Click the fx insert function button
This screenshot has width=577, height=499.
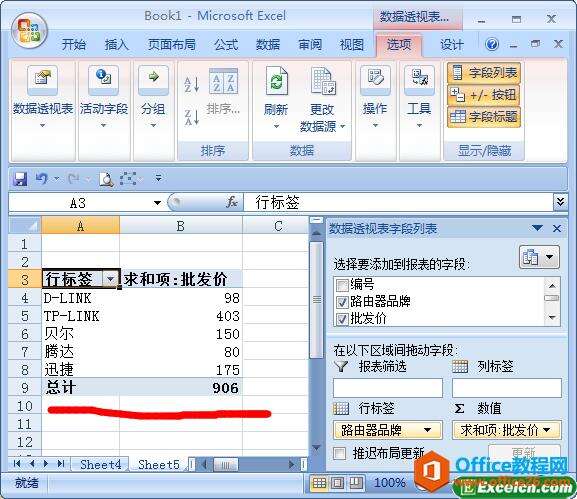click(x=232, y=202)
